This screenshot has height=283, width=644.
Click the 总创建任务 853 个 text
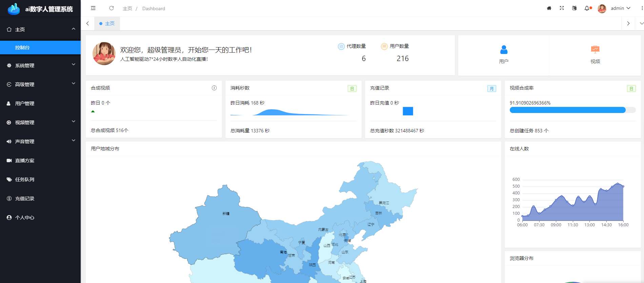[529, 131]
